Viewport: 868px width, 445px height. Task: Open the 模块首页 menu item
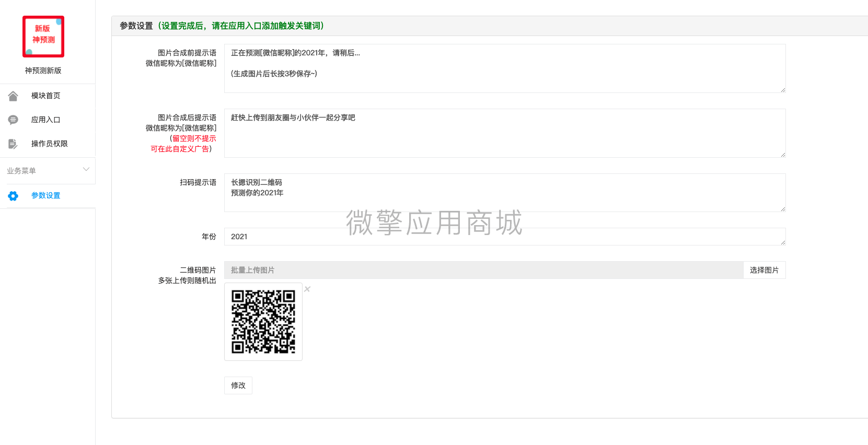pos(45,96)
